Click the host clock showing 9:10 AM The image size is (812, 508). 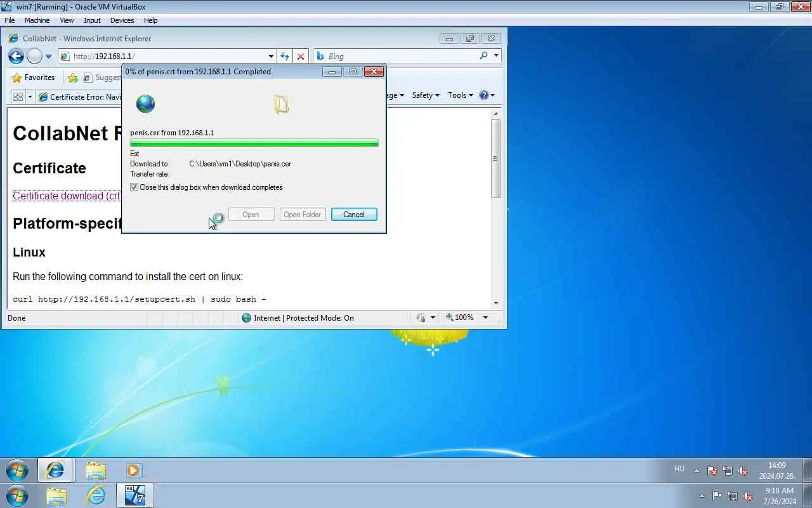pos(780,496)
